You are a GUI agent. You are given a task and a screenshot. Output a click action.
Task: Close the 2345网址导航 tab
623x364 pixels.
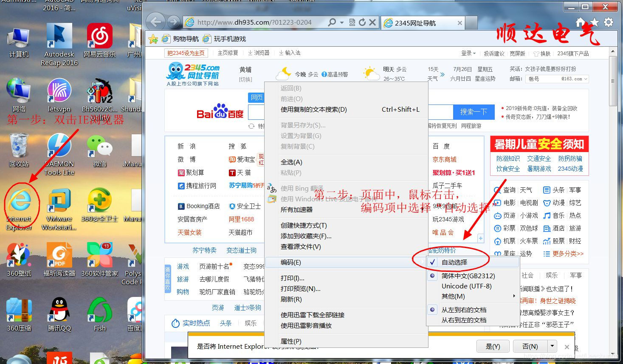click(459, 23)
